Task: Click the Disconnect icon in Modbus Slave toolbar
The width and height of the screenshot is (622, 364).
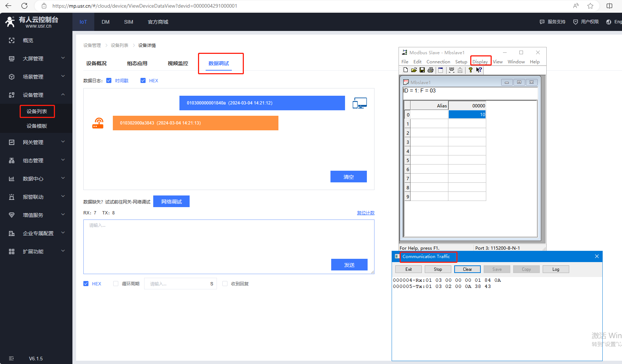Action: point(460,70)
